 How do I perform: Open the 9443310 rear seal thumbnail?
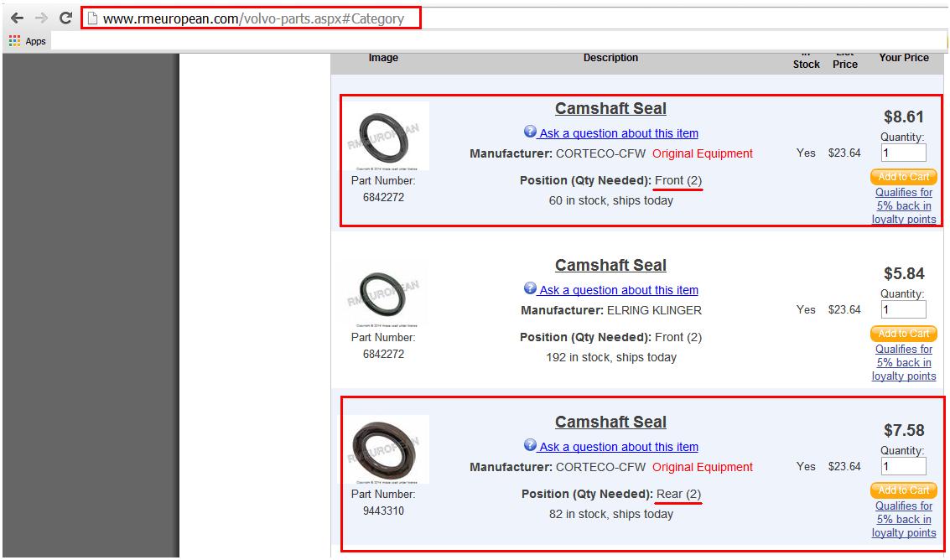tap(385, 449)
